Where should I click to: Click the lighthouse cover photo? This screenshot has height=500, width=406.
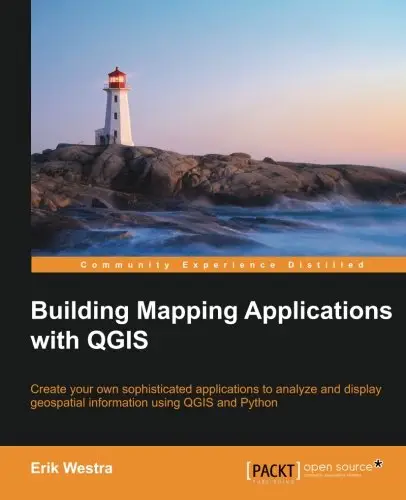(x=218, y=128)
